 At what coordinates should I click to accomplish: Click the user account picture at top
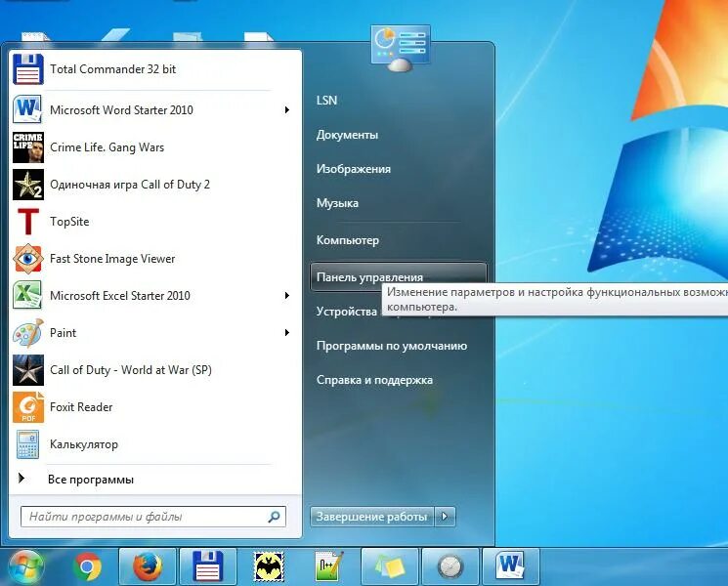click(401, 49)
